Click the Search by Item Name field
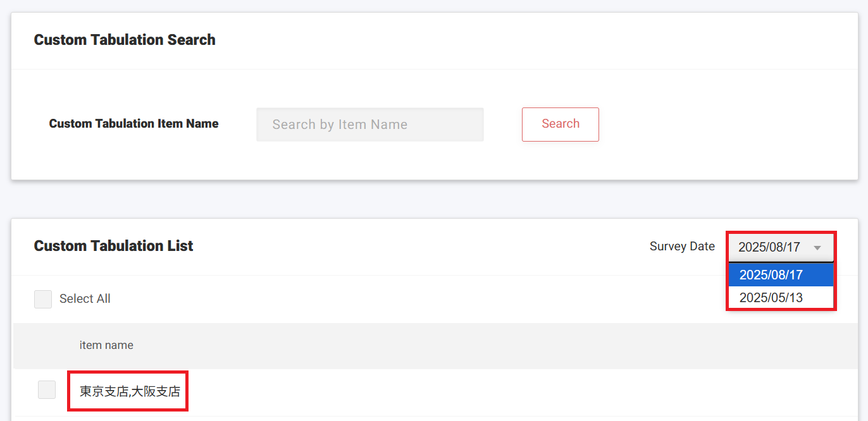868x421 pixels. coord(369,125)
